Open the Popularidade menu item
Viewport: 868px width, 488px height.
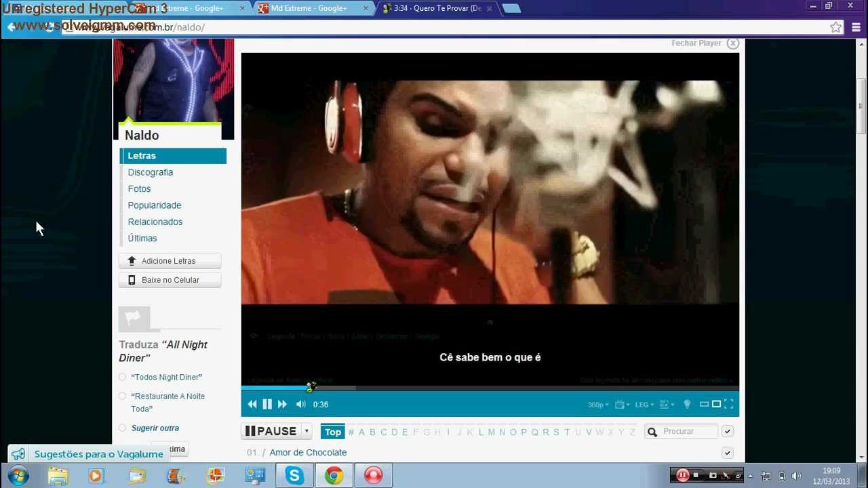pos(155,205)
